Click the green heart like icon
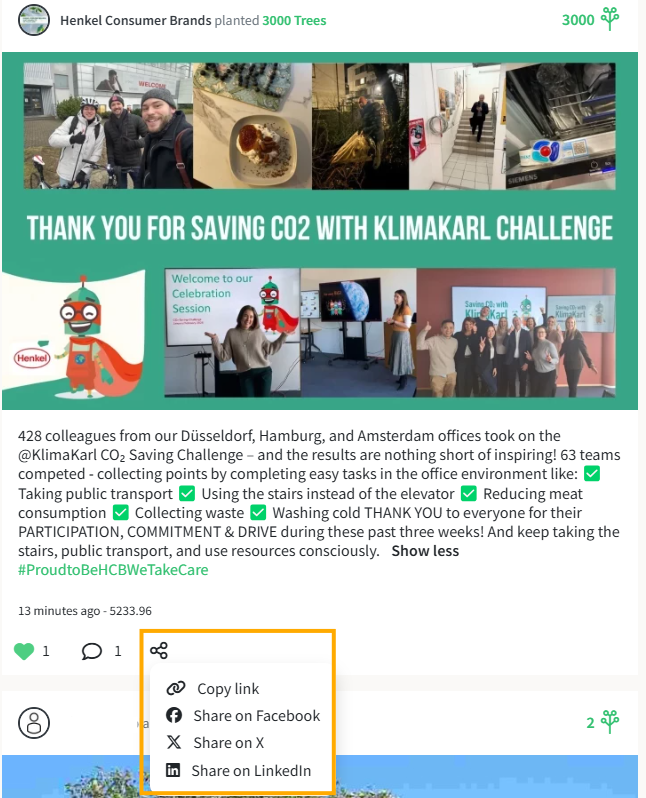The height and width of the screenshot is (798, 646). click(24, 651)
